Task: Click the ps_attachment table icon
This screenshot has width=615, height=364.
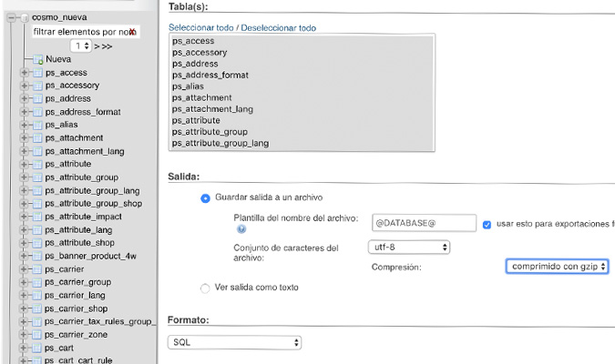Action: pos(37,138)
